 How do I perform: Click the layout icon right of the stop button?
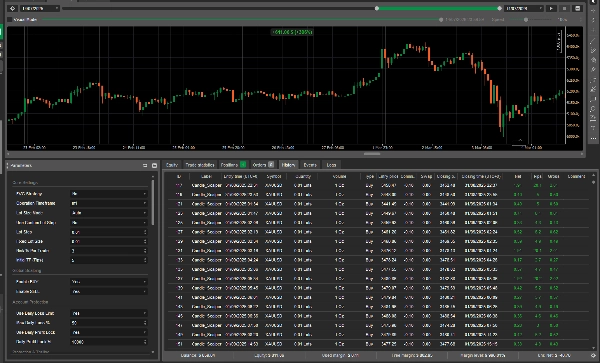coord(578,8)
